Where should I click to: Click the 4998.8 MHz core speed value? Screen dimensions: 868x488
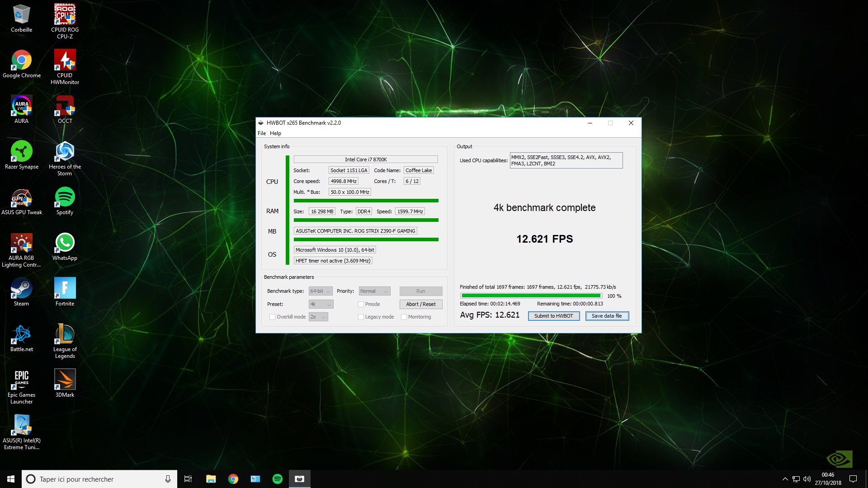tap(344, 181)
